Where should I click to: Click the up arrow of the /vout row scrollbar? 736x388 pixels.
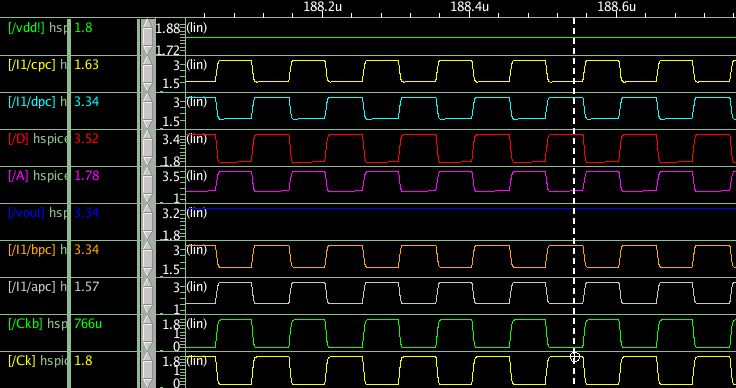tap(147, 208)
